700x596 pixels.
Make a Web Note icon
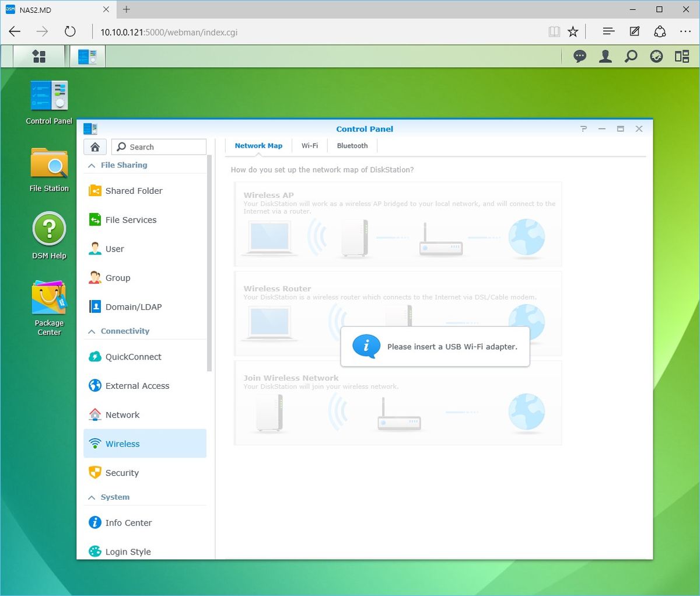[635, 32]
